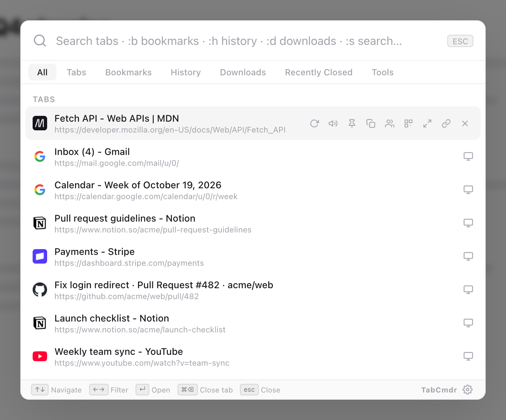Open Weekly team sync - YouTube tab
This screenshot has height=420, width=506.
point(253,356)
